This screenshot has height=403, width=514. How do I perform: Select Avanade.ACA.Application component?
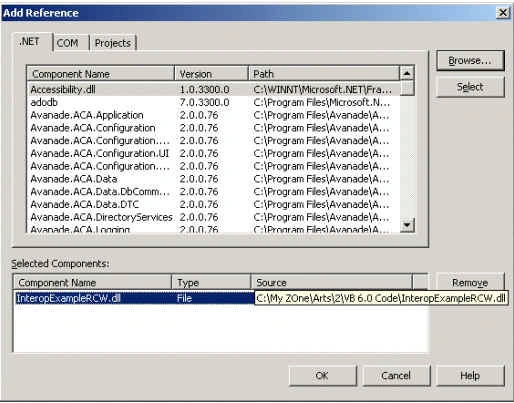pyautogui.click(x=213, y=115)
